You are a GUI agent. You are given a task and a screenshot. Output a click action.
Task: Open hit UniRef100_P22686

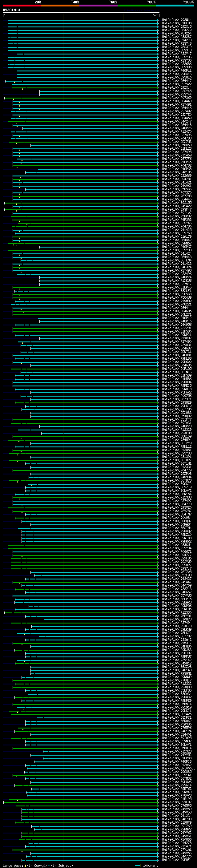pos(176,64)
